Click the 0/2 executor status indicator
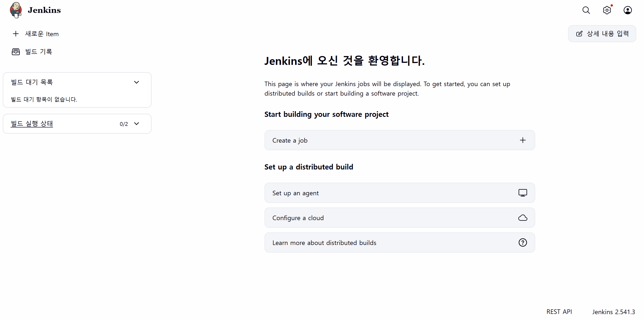Image resolution: width=644 pixels, height=320 pixels. 123,123
